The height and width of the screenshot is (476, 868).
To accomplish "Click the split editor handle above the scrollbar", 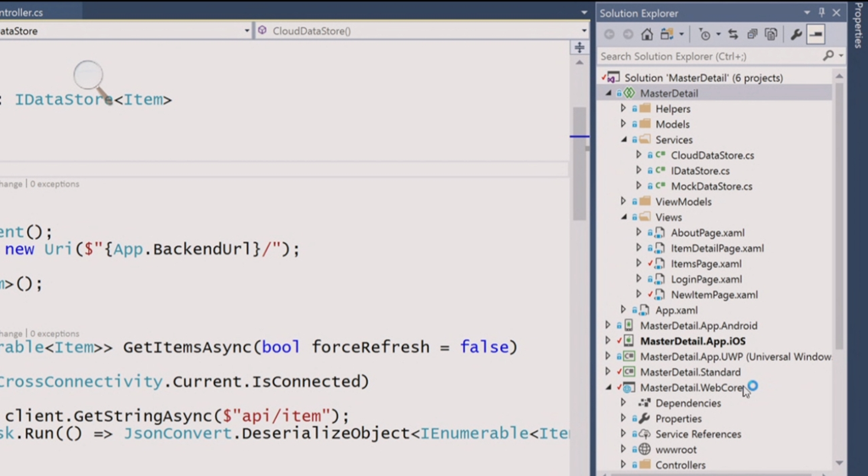I will click(580, 48).
